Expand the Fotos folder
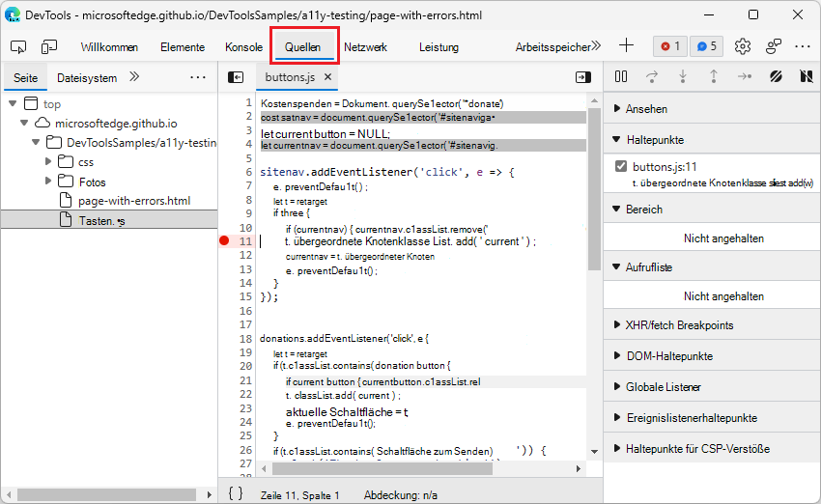The image size is (821, 504). pos(48,182)
